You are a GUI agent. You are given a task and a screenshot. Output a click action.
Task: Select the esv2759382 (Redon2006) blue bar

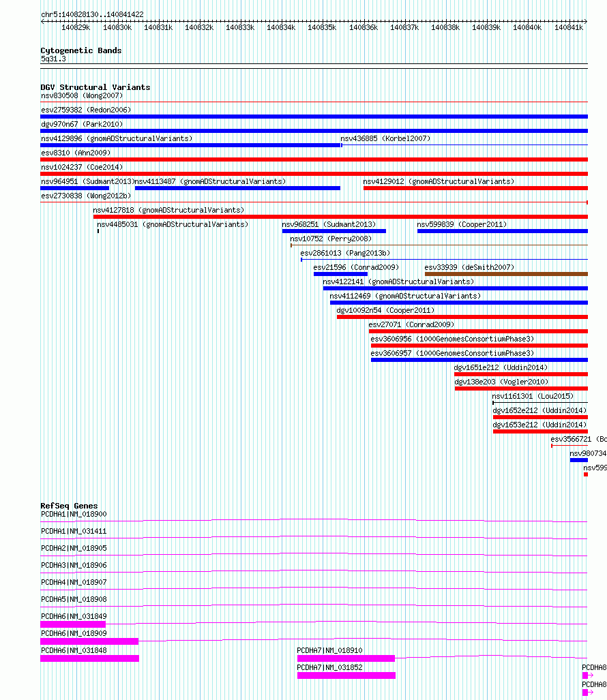314,117
